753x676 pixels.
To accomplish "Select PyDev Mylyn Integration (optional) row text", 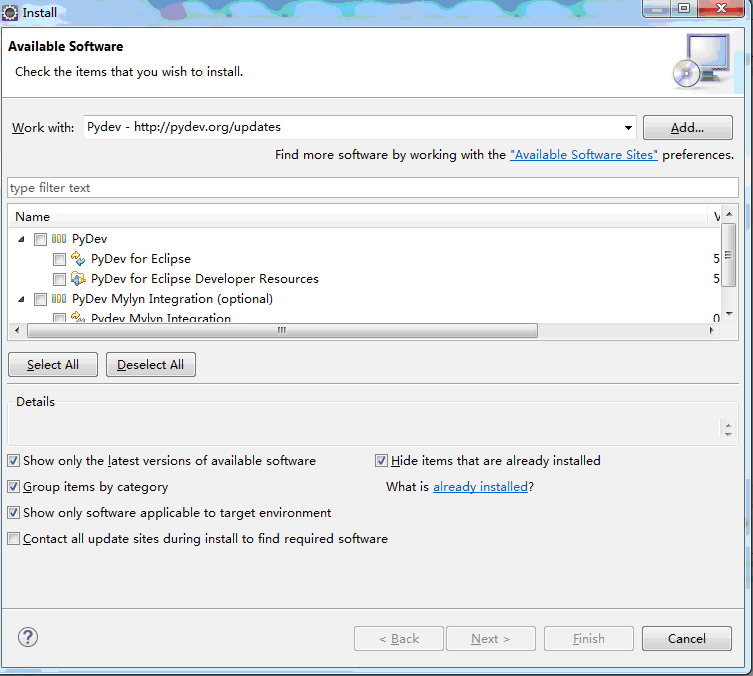I will [172, 299].
